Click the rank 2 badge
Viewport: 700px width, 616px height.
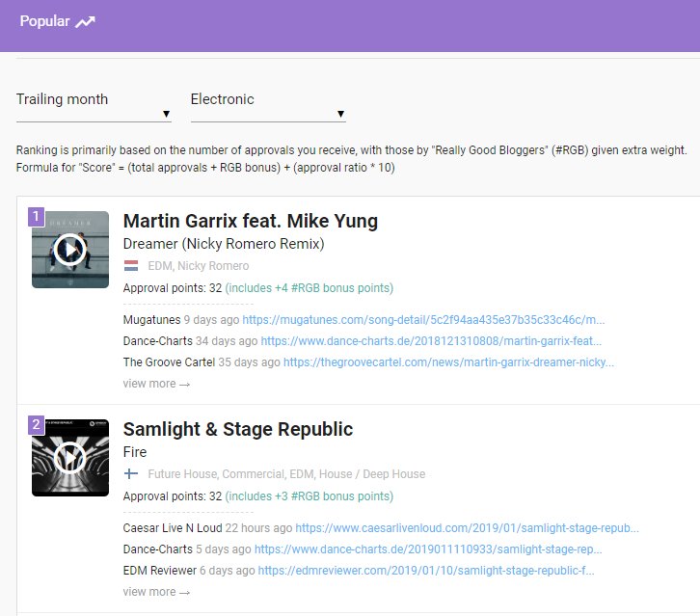tap(37, 424)
